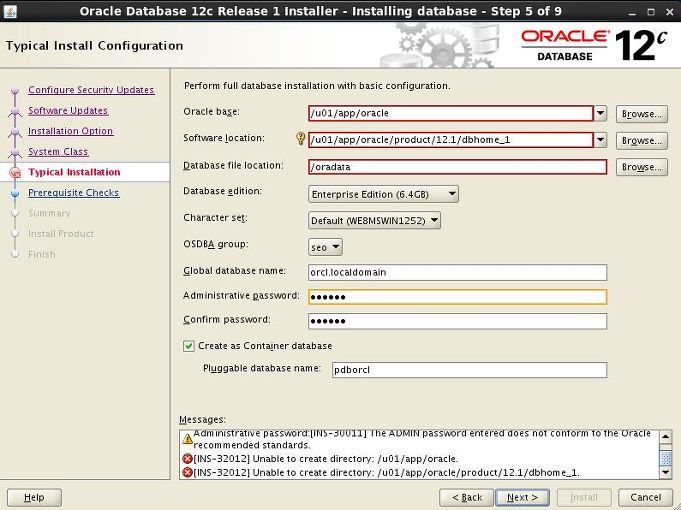Click the Prerequisite Checks step bullet

(15, 193)
